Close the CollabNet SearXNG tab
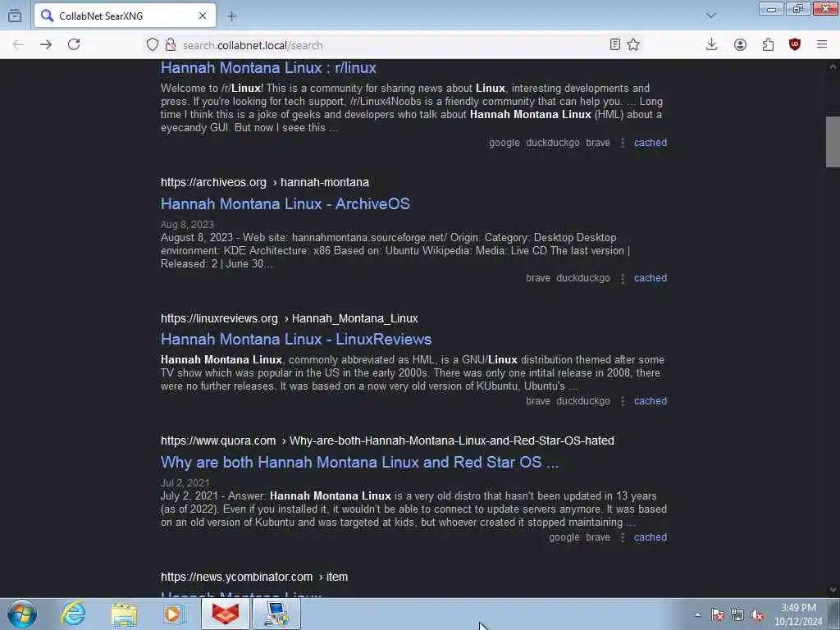The image size is (840, 630). (x=203, y=16)
